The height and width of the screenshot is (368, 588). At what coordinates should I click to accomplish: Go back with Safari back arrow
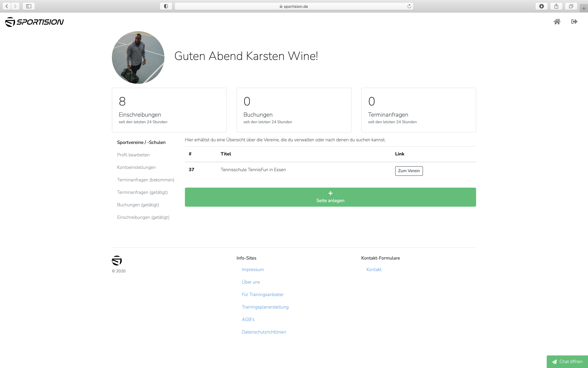pyautogui.click(x=7, y=6)
